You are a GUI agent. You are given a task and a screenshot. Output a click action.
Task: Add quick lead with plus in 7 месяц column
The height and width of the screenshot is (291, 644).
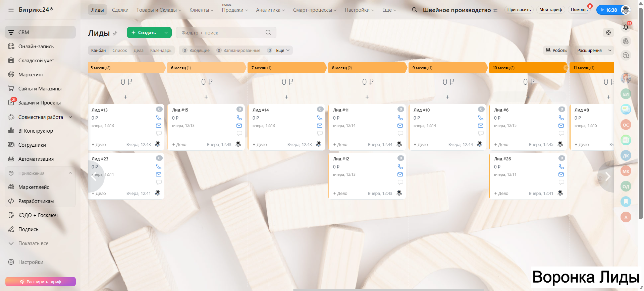(x=286, y=97)
